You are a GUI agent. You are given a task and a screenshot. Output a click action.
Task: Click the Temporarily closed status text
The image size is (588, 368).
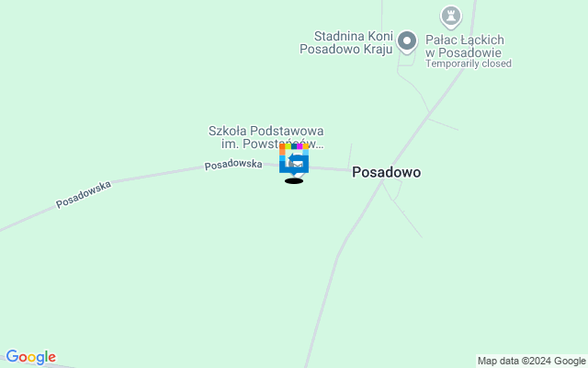click(469, 63)
